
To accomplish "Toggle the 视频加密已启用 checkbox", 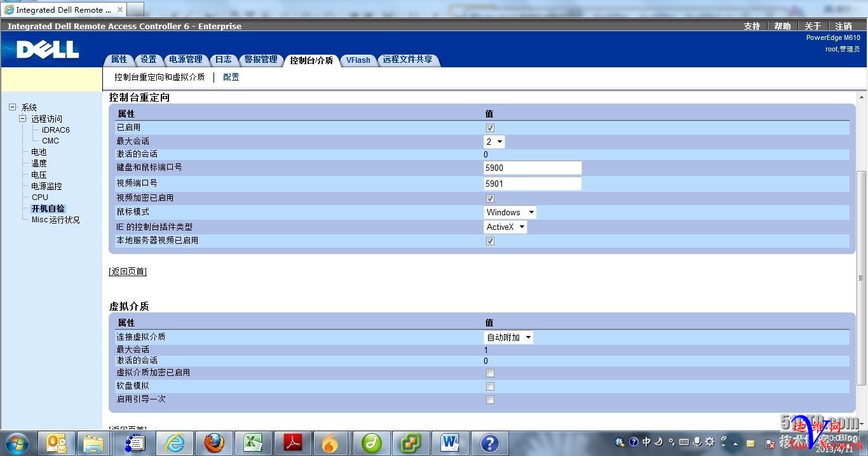I will click(x=490, y=198).
